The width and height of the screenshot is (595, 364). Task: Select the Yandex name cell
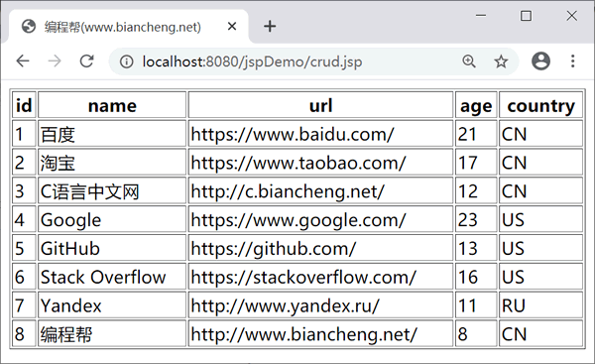pyautogui.click(x=112, y=304)
